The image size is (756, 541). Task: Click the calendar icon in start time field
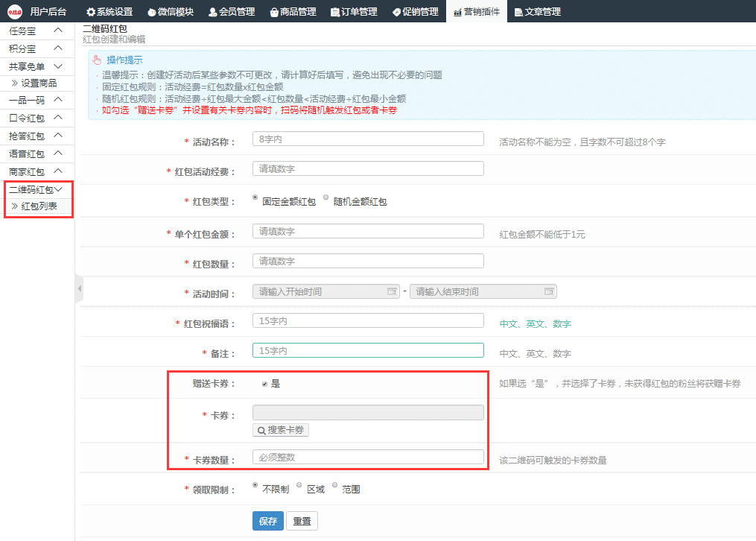coord(392,291)
